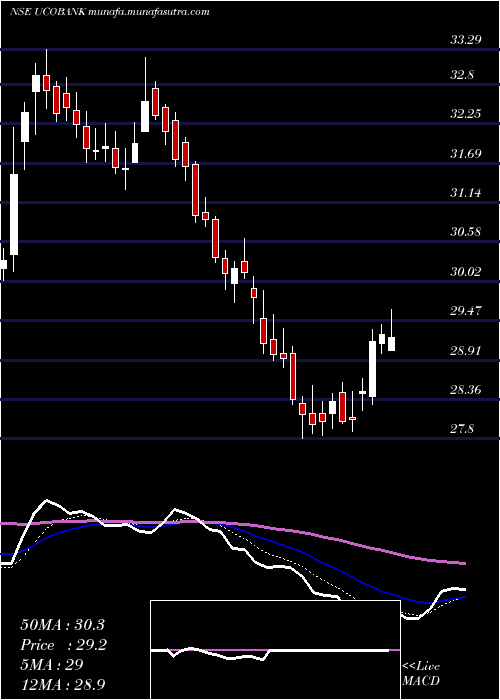Viewport: 500px width, 700px height.
Task: Click the 29.47 price axis label
Action: pos(465,311)
